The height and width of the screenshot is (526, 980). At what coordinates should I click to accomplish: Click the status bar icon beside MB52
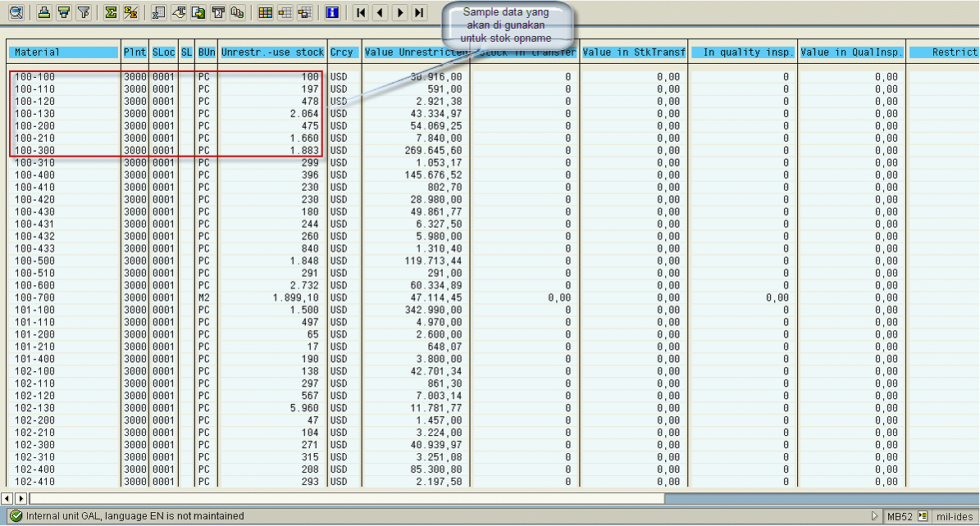coord(923,516)
